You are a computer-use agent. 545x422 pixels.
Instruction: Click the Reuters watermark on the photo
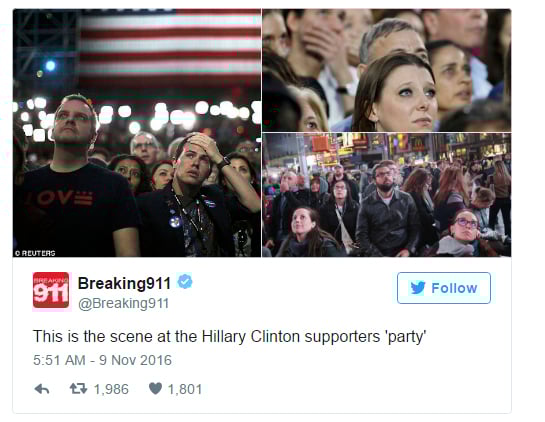click(x=35, y=253)
